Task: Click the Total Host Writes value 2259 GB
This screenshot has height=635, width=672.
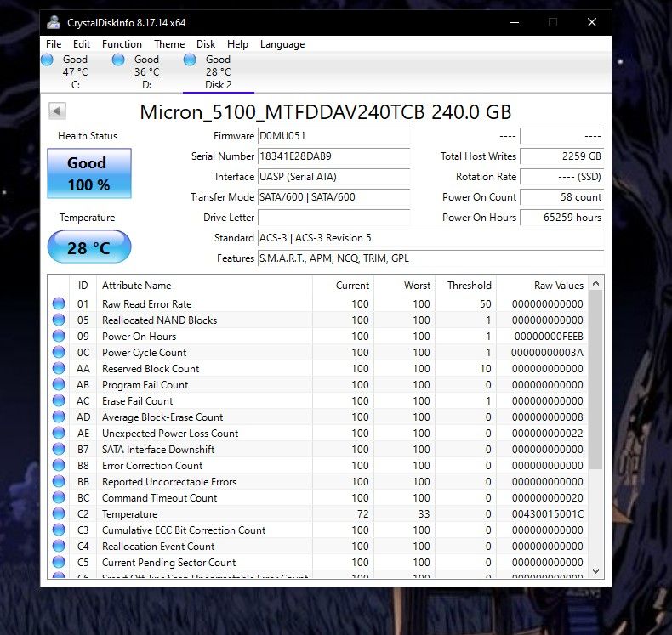Action: pyautogui.click(x=562, y=156)
